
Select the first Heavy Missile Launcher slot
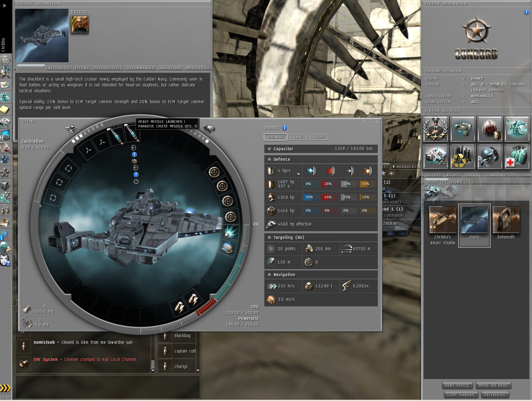[116, 136]
